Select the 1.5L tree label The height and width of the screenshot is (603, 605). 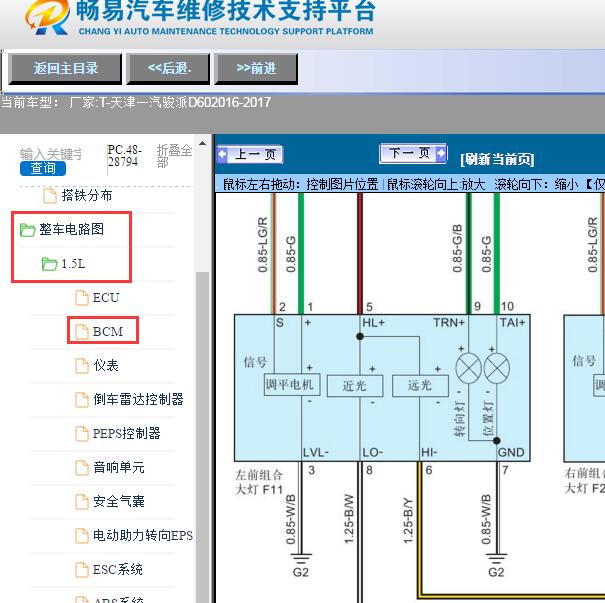tap(73, 264)
